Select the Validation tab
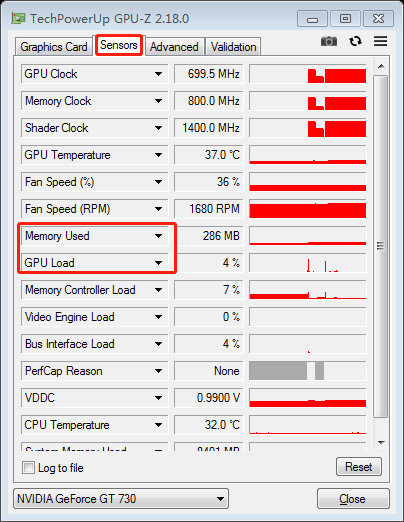The image size is (404, 522). point(233,47)
